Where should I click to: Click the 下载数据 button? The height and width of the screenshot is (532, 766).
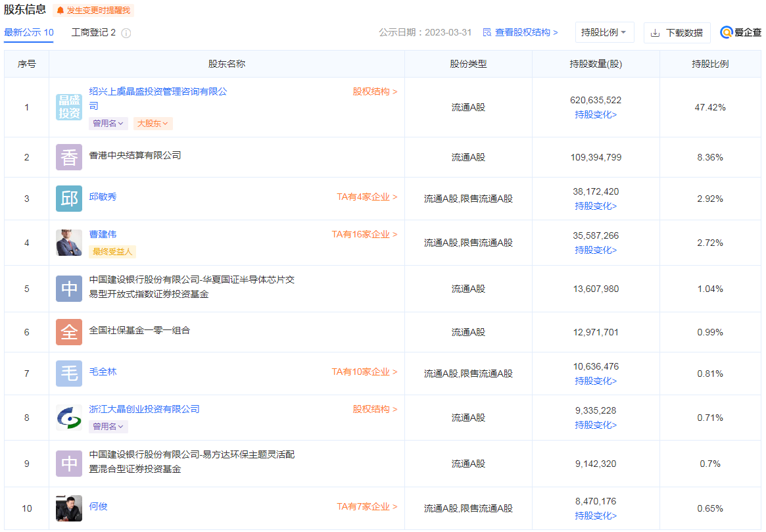(x=677, y=33)
